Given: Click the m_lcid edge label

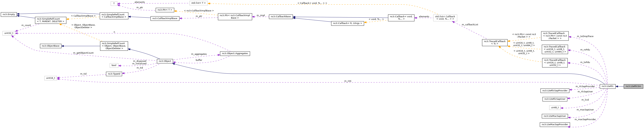Looking at the screenshot, I should [585, 100].
